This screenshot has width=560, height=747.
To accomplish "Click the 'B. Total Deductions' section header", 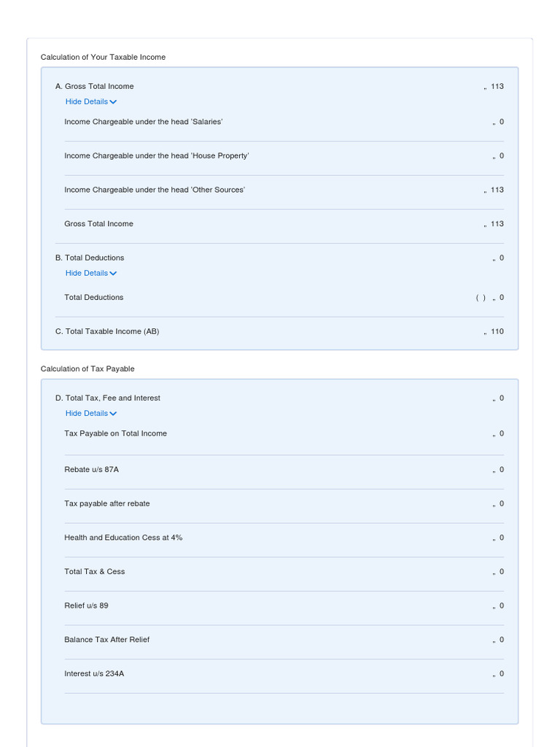I will (x=90, y=258).
